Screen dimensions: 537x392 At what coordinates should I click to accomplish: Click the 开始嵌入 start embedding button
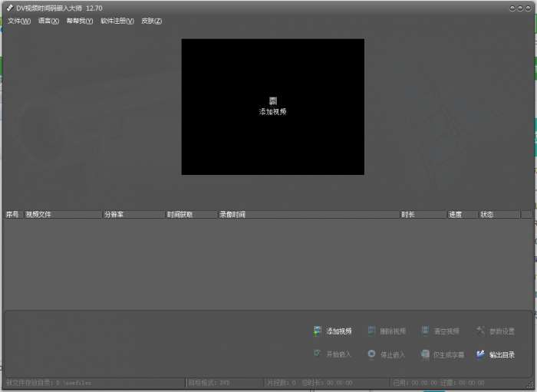click(332, 354)
